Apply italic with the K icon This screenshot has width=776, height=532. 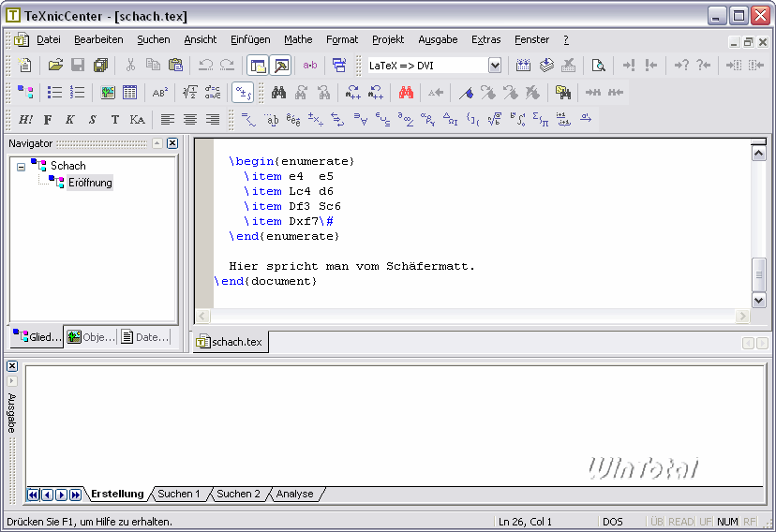(69, 120)
